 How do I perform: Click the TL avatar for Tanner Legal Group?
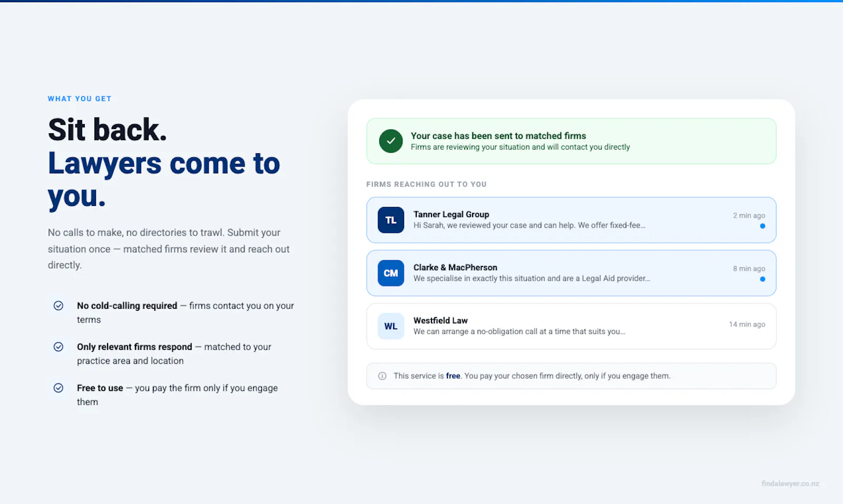(x=391, y=220)
